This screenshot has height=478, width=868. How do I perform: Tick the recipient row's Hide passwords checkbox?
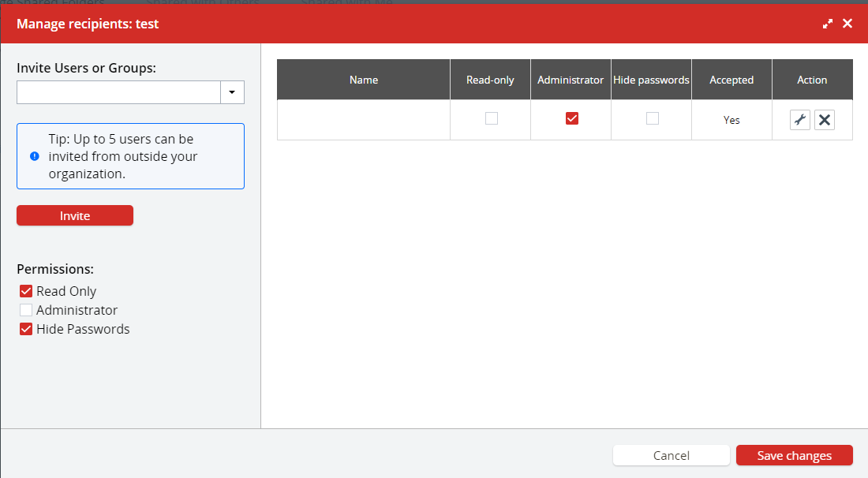click(653, 118)
